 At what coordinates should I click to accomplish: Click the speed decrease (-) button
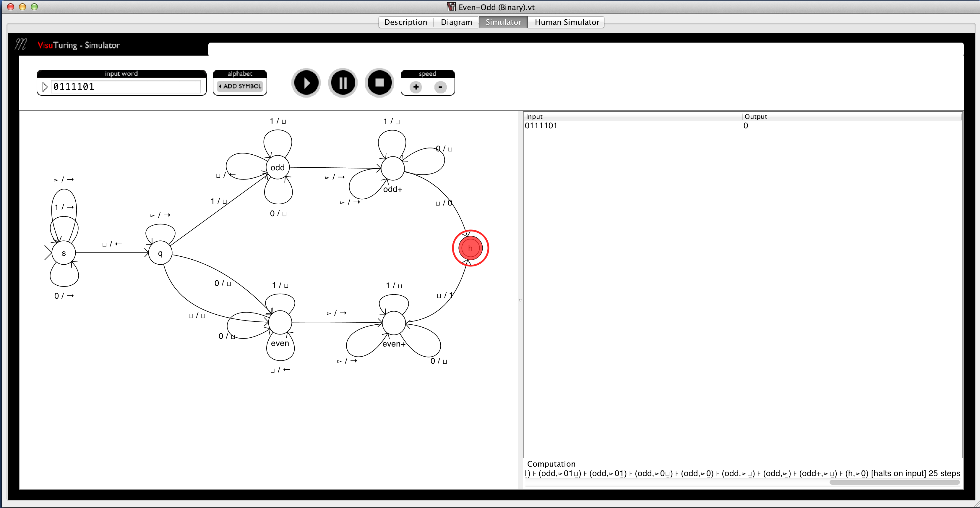coord(441,86)
